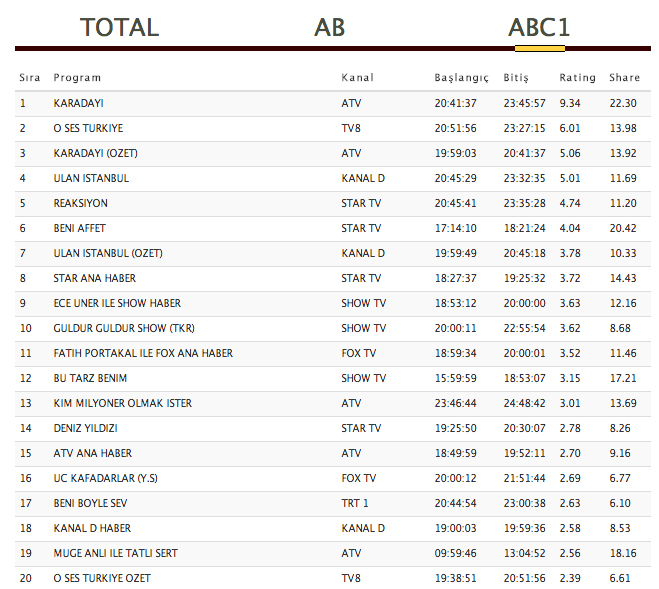Click the 4.74 rating value
659x589 pixels.
tap(569, 203)
